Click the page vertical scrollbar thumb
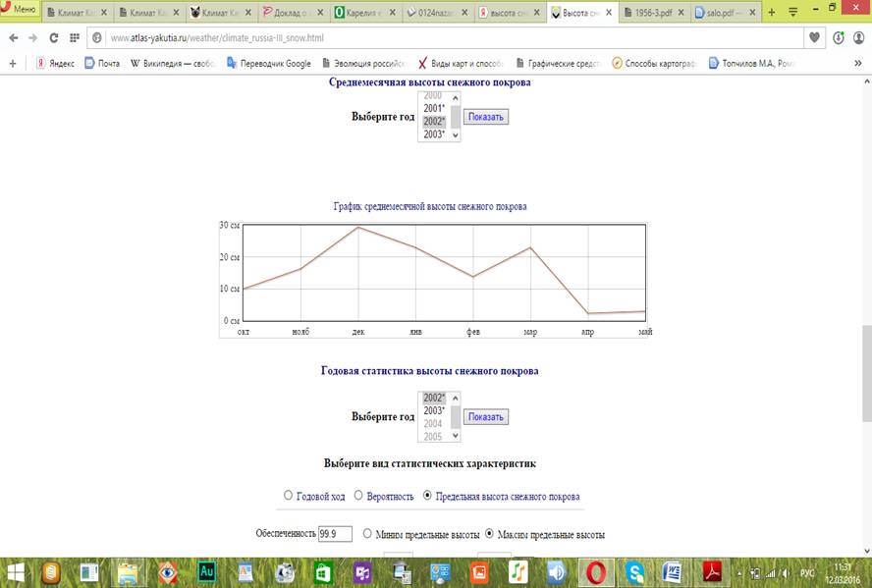Image resolution: width=872 pixels, height=588 pixels. point(867,373)
